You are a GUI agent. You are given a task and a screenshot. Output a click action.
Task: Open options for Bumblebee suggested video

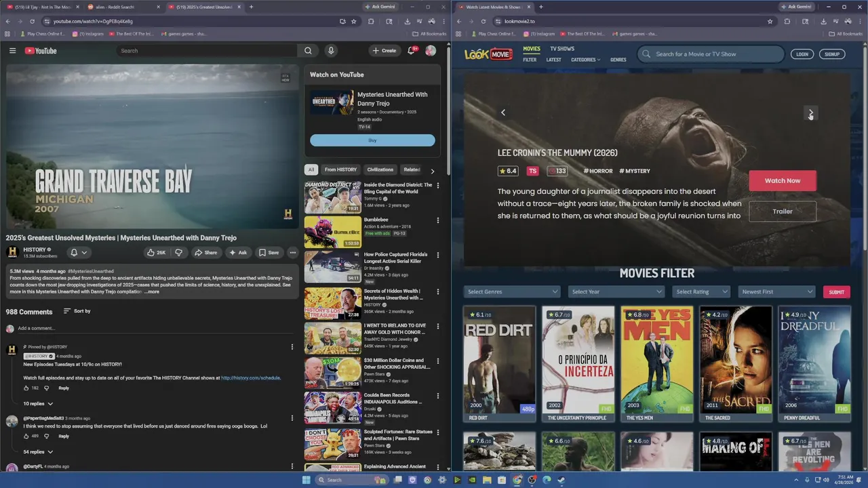coord(438,220)
